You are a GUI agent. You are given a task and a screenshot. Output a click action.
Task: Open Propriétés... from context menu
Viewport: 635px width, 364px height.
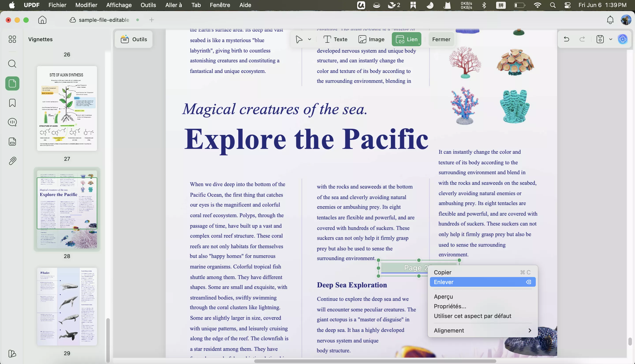tap(482, 306)
